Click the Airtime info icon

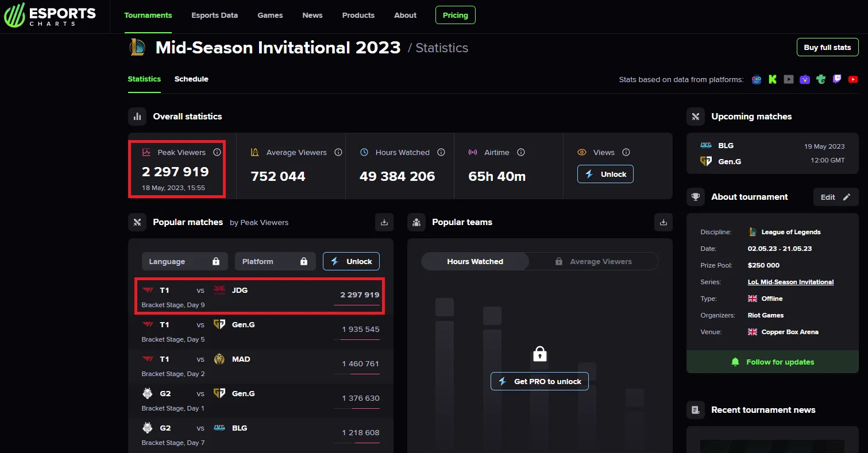(521, 152)
